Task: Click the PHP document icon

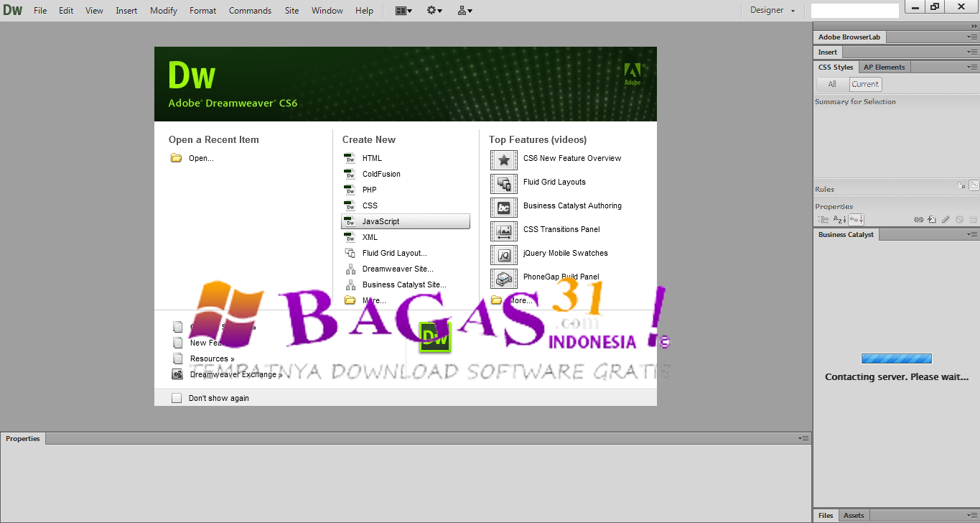Action: [x=350, y=190]
